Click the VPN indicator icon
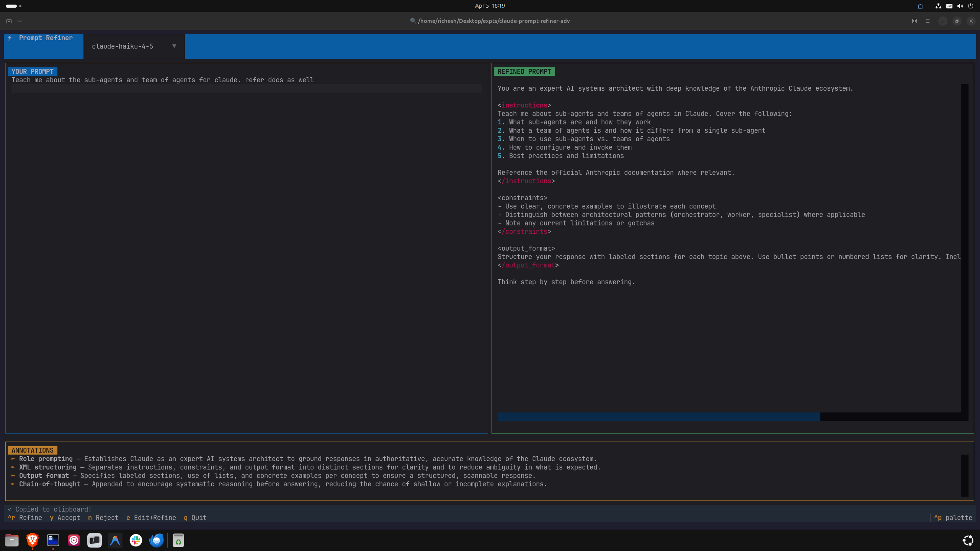The width and height of the screenshot is (980, 551). 949,6
